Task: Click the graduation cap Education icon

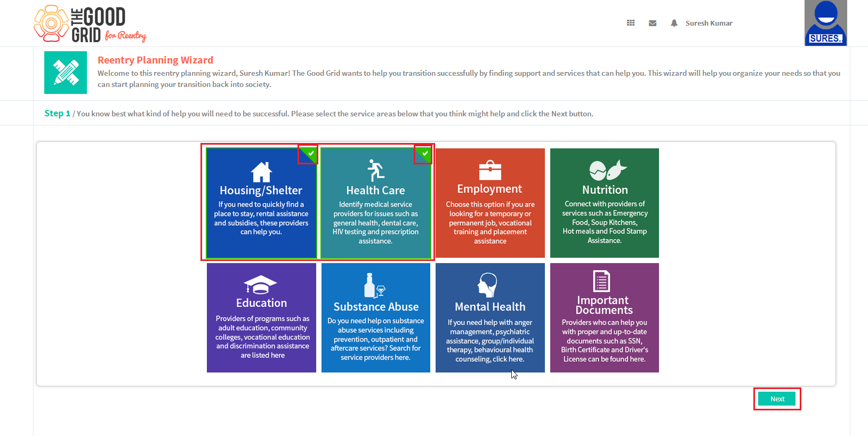Action: (x=261, y=285)
